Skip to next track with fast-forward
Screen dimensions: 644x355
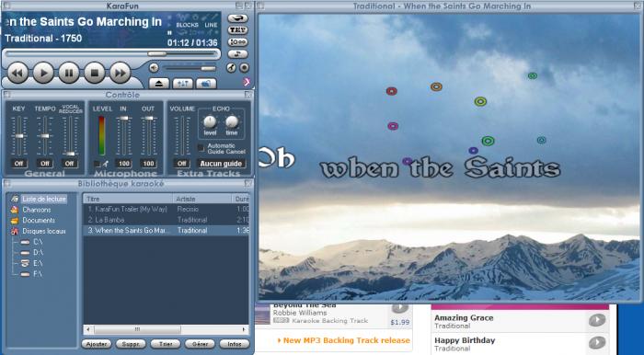pos(120,73)
